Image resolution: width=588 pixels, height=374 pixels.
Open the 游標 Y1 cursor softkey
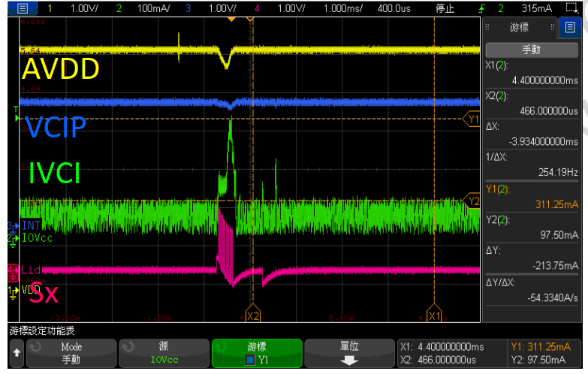257,353
